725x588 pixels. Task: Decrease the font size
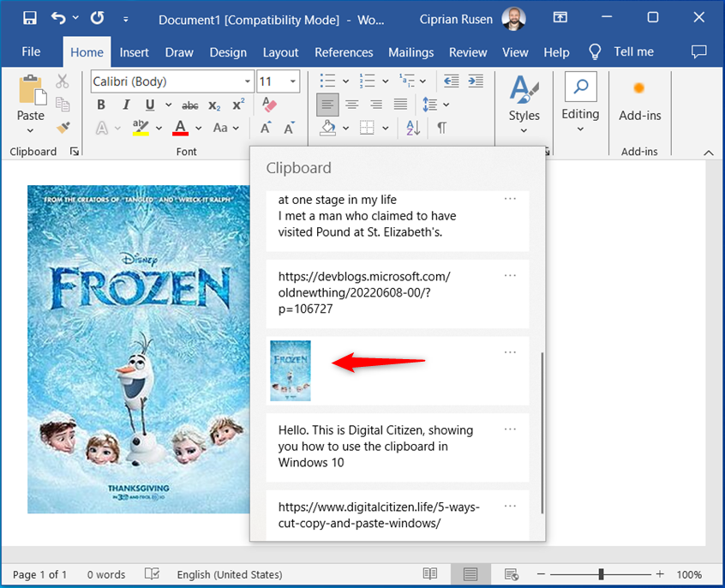(x=290, y=128)
